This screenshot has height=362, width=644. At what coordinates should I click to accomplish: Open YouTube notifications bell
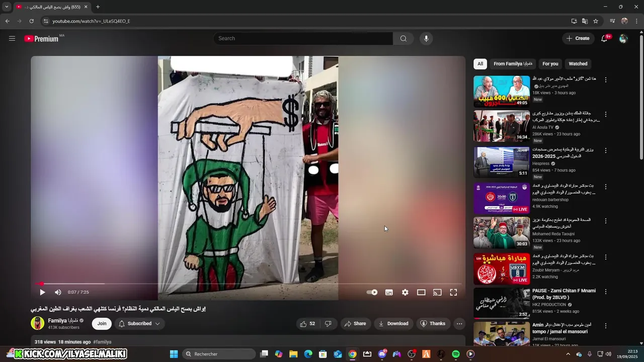click(604, 39)
